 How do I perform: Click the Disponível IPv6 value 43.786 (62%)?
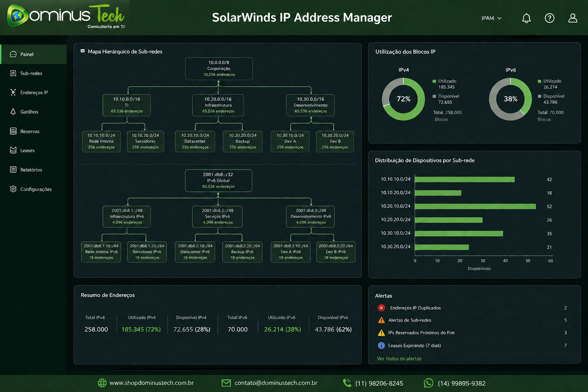pos(333,329)
